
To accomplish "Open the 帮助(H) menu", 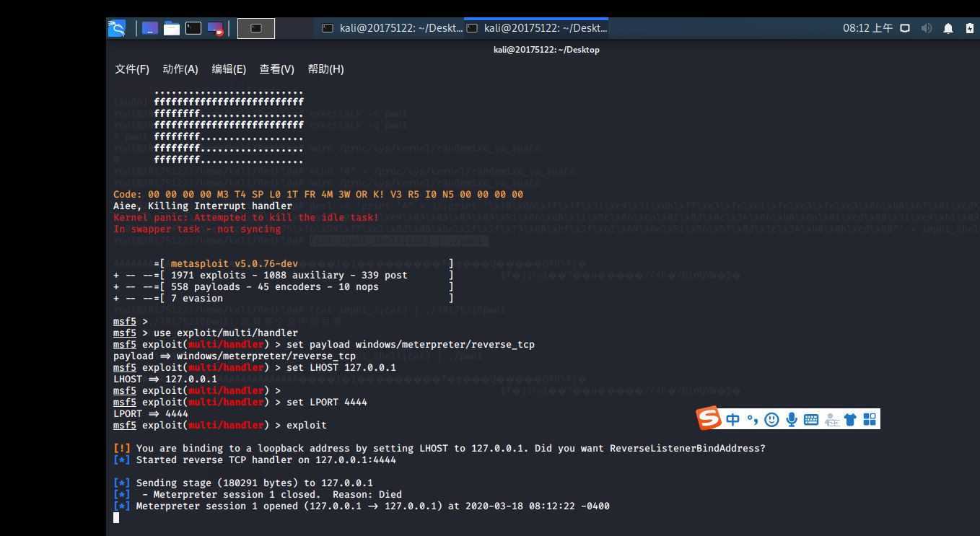I will click(x=325, y=69).
